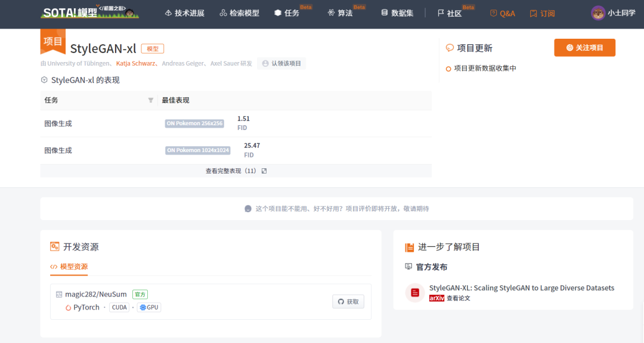This screenshot has width=644, height=343.
Task: Click the external-link icon beside 查看完整表现
Action: 264,171
